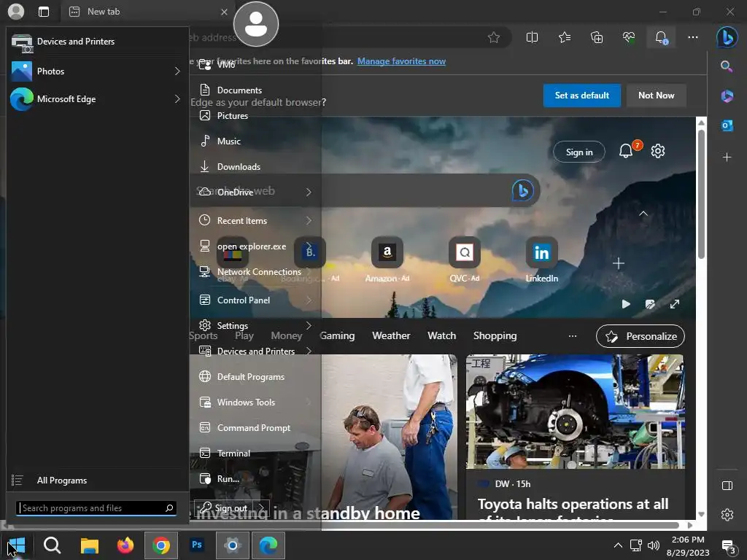Open Outlook in Edge sidebar
747x560 pixels.
point(727,125)
